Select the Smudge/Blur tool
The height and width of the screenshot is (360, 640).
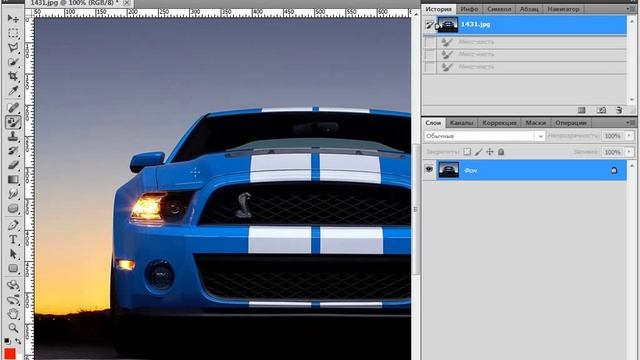[13, 194]
